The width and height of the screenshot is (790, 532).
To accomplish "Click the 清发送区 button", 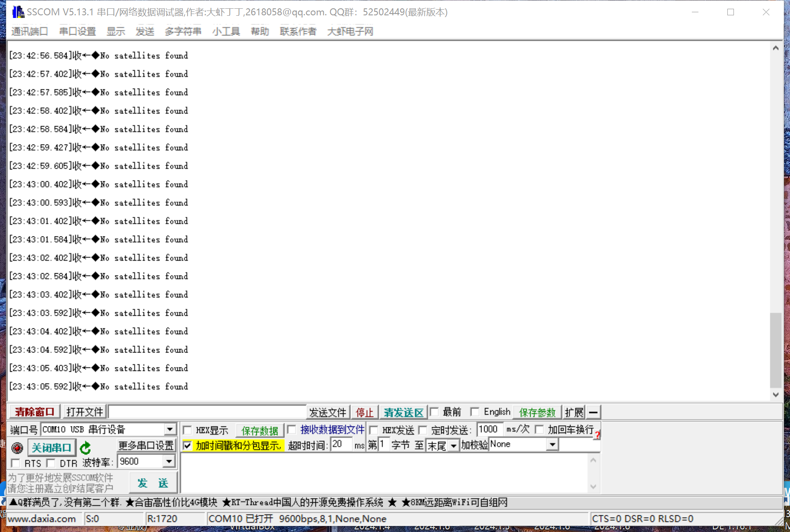I will coord(404,412).
